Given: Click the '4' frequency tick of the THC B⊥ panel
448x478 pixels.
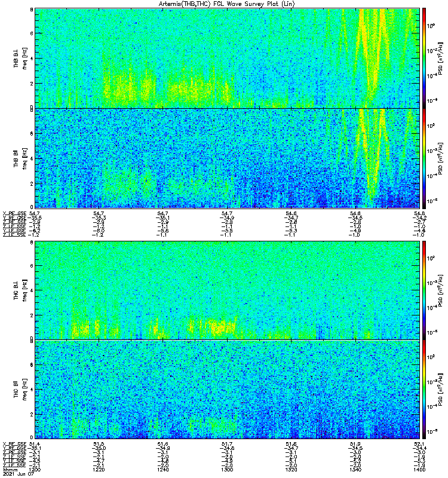Looking at the screenshot, I should pyautogui.click(x=32, y=290).
